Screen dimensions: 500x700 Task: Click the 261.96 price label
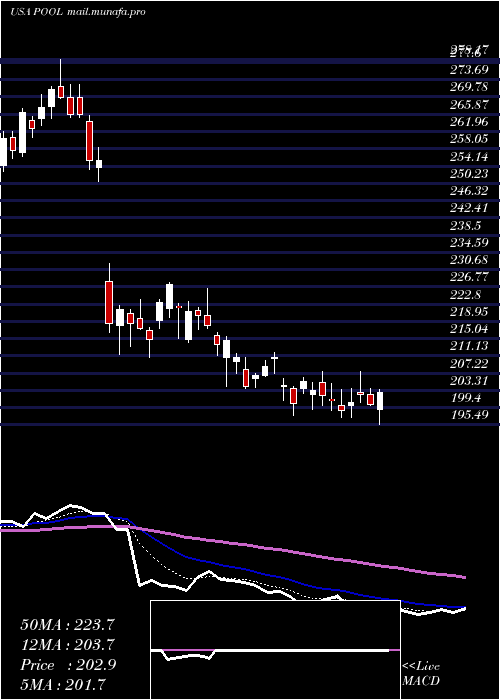click(x=469, y=121)
